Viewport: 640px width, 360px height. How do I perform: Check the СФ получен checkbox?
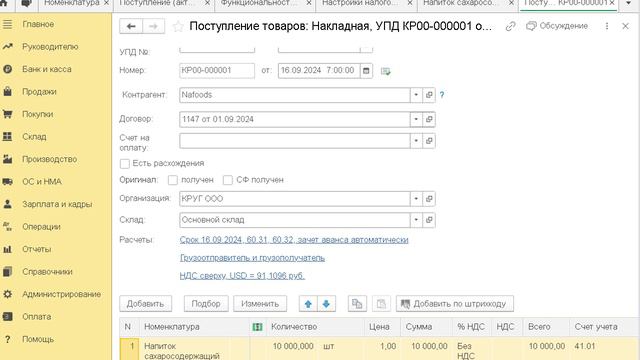pyautogui.click(x=228, y=180)
